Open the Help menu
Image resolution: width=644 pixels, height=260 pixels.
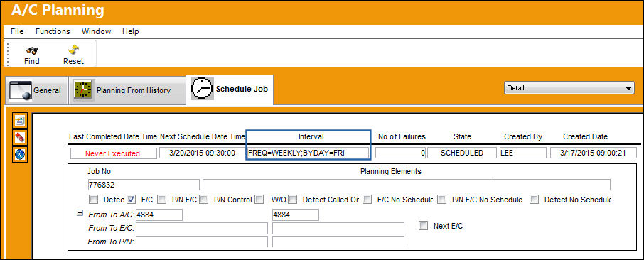point(131,31)
